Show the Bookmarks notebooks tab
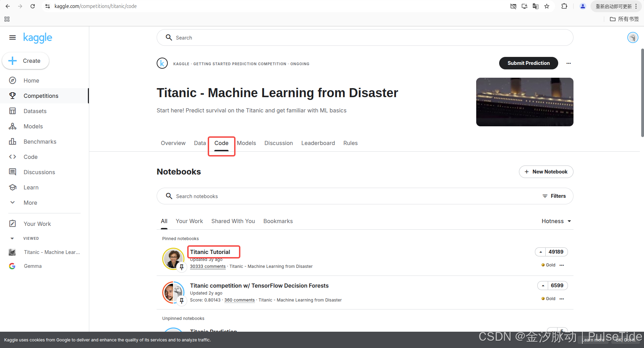644x348 pixels. [x=278, y=221]
